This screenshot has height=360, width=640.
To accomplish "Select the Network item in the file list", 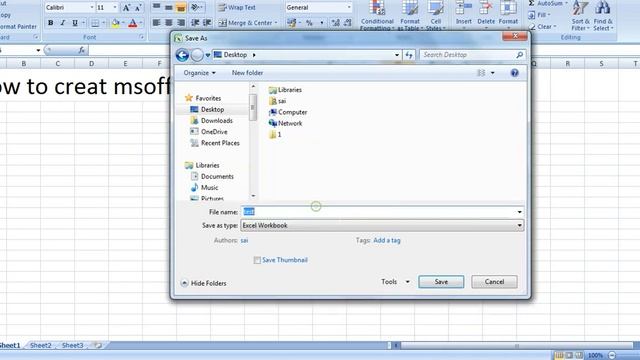I will click(285, 123).
